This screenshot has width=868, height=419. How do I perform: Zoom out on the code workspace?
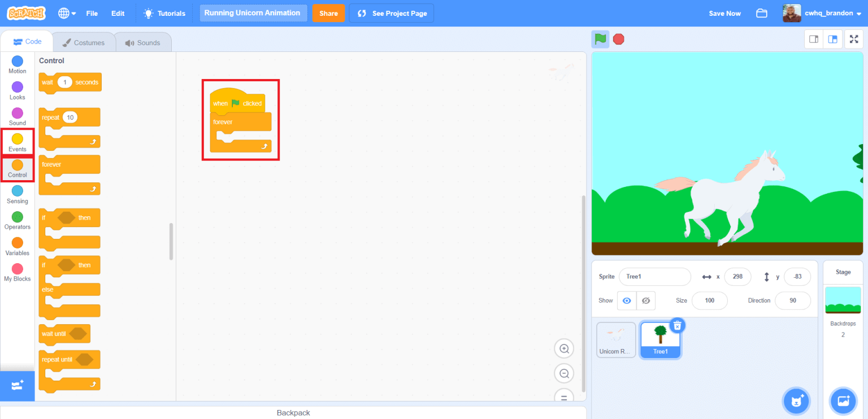(563, 373)
